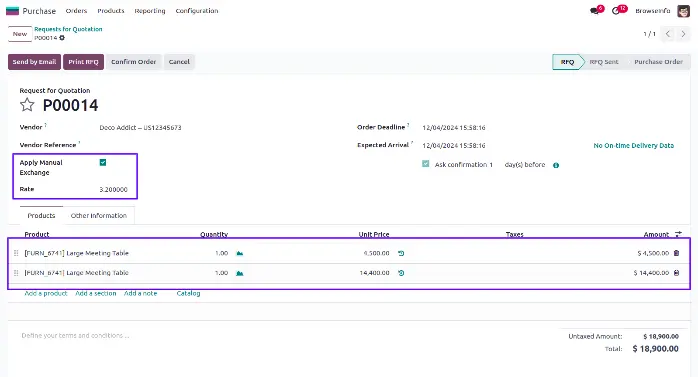The height and width of the screenshot is (377, 698).
Task: Open the gear actions menu beside P00014
Action: pos(62,38)
